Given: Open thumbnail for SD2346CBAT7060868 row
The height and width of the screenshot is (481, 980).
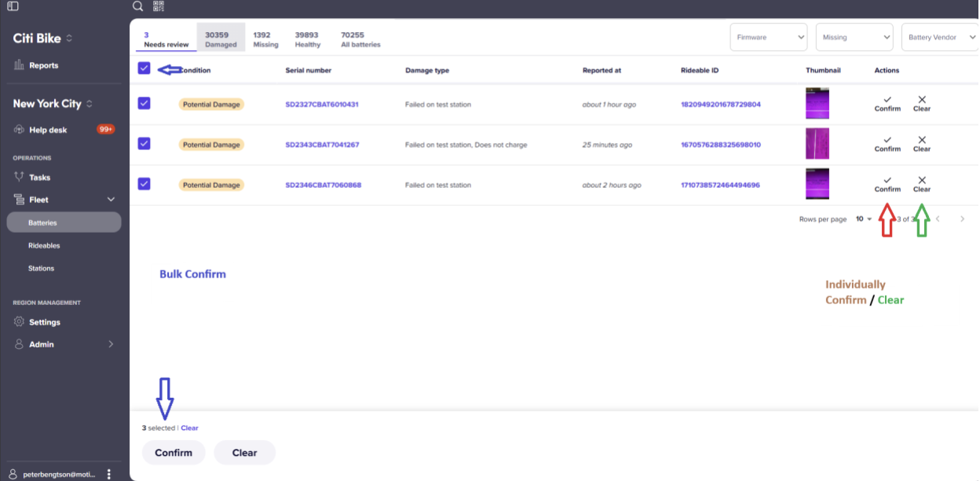Looking at the screenshot, I should point(817,184).
